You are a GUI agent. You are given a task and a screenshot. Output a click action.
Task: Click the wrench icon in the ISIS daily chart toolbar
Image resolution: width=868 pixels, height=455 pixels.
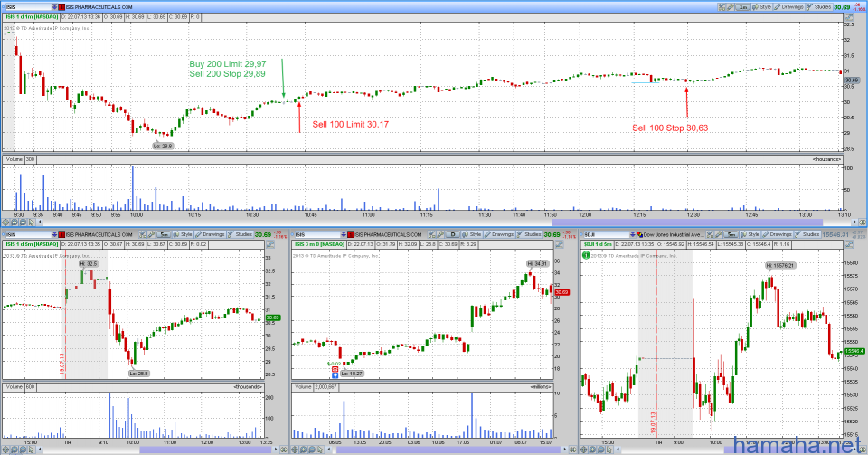440,234
